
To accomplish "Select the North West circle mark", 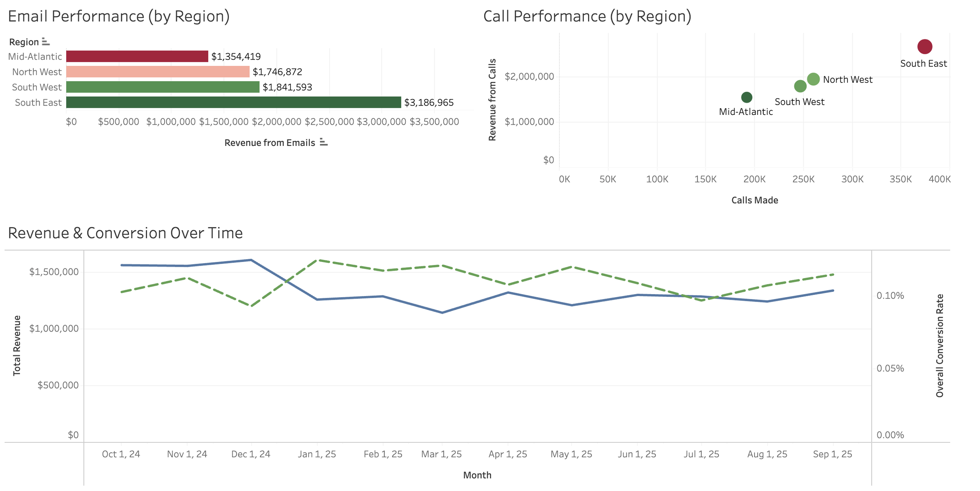I will pos(814,78).
